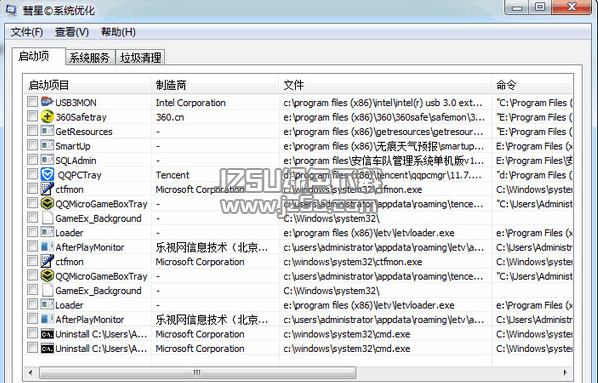Sort by the 文件 column header
Screen dimensions: 598x383
[385, 85]
